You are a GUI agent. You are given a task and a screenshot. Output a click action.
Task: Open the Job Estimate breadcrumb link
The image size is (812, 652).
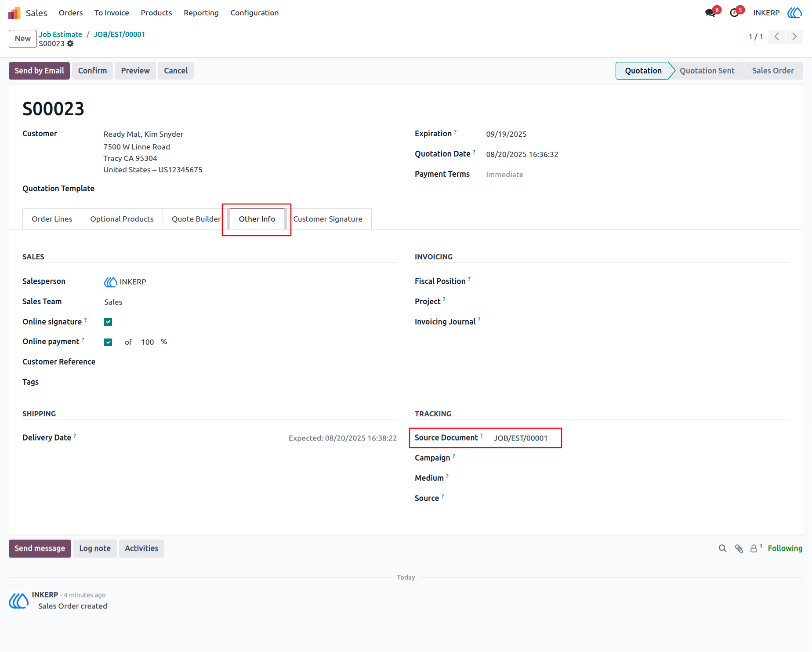coord(61,34)
